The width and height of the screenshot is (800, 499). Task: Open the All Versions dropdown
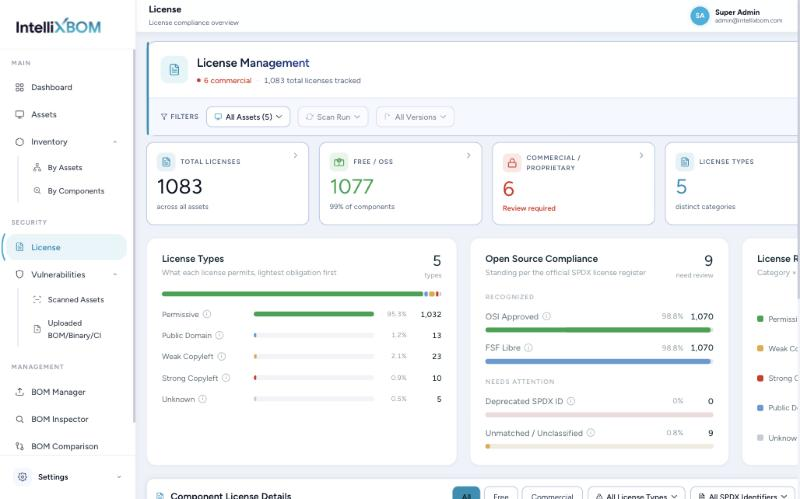[x=415, y=117]
